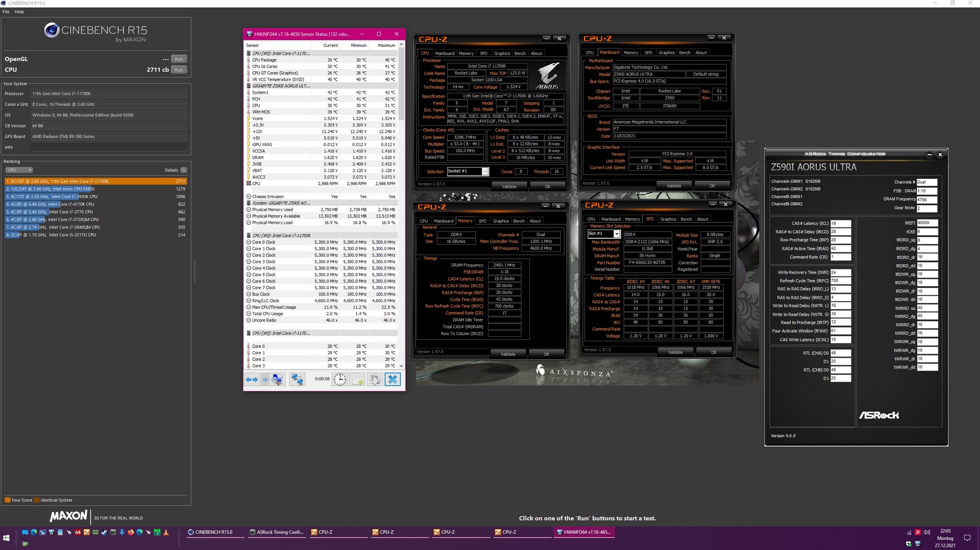Switch to CINEBENCH R15.0 taskbar button

point(214,532)
